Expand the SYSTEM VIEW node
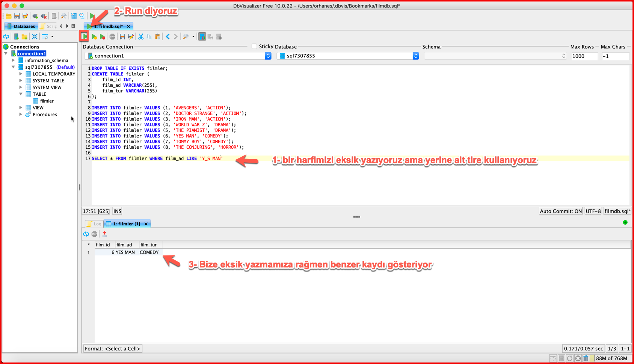 coord(21,87)
